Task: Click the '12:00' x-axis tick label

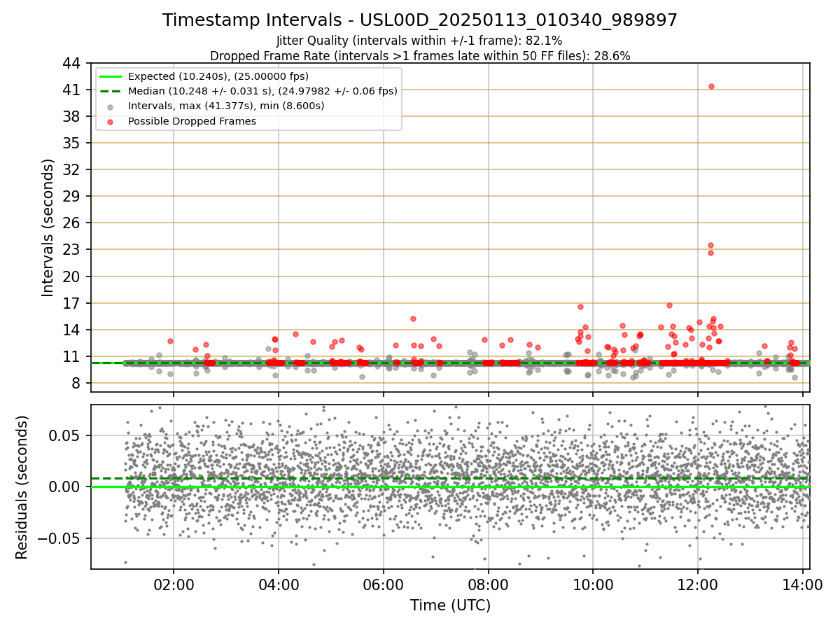Action: pos(698,584)
